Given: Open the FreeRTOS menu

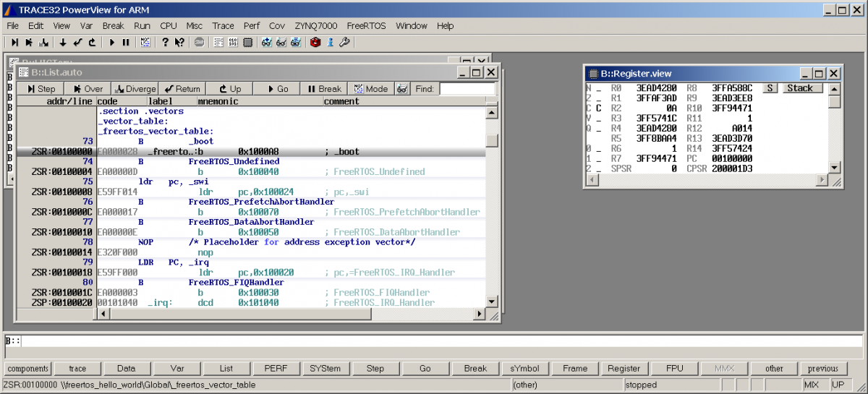Looking at the screenshot, I should (x=366, y=25).
